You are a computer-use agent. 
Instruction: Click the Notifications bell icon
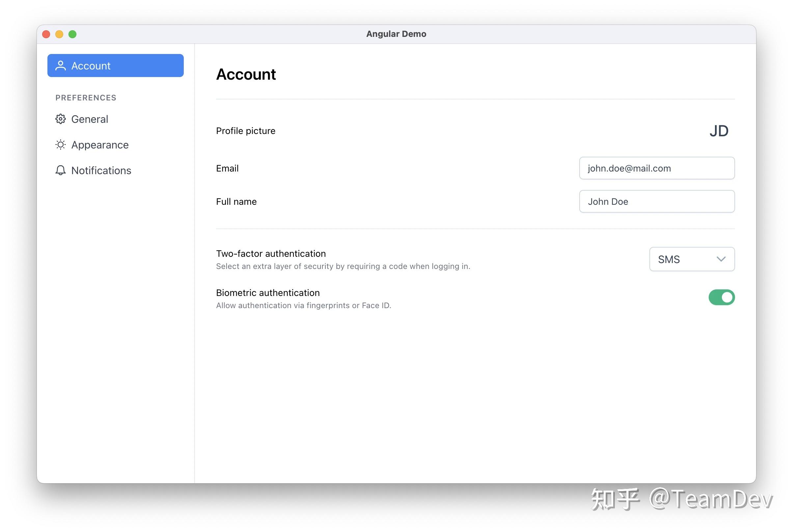(60, 170)
